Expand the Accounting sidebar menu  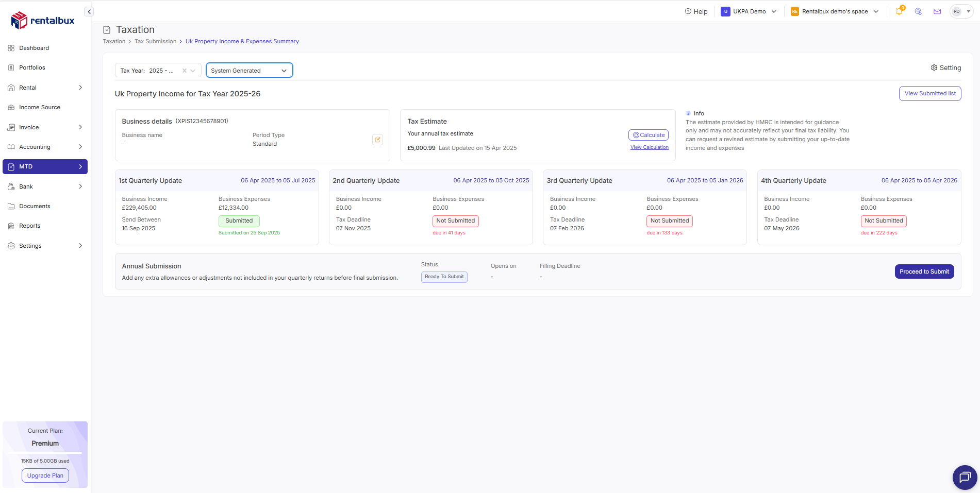pyautogui.click(x=45, y=147)
